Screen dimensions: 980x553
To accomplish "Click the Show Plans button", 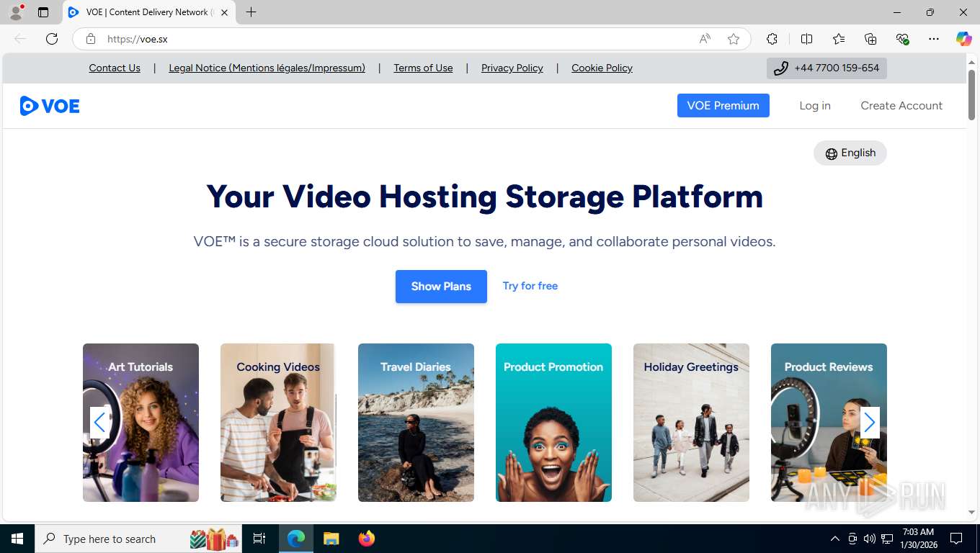I will tap(441, 287).
